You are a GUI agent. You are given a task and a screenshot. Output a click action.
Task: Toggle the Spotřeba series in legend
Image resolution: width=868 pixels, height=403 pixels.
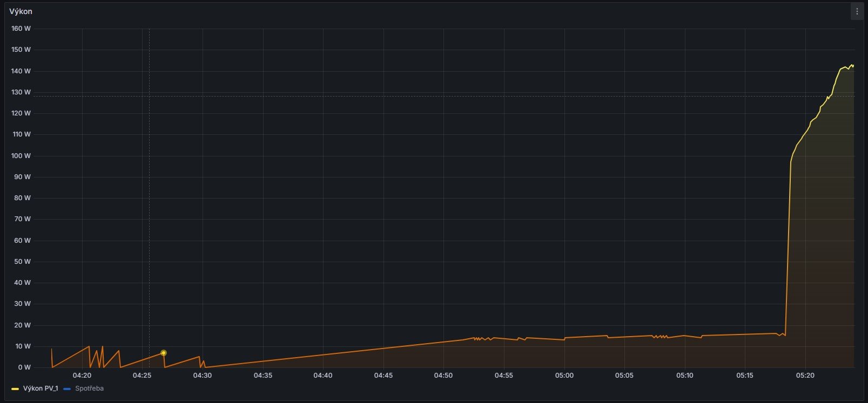pos(89,388)
